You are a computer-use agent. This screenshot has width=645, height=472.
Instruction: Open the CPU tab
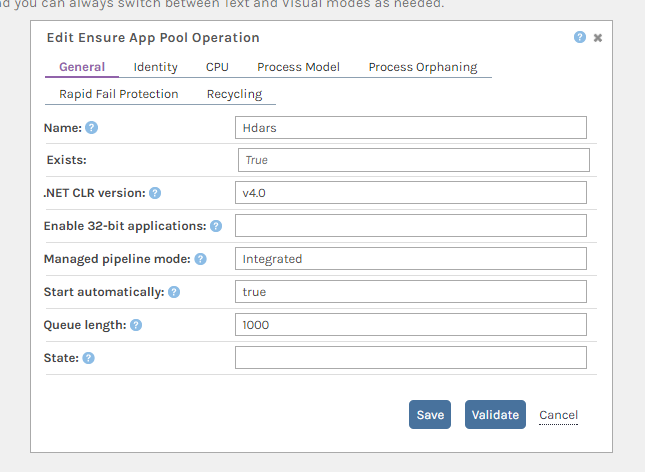coord(217,67)
